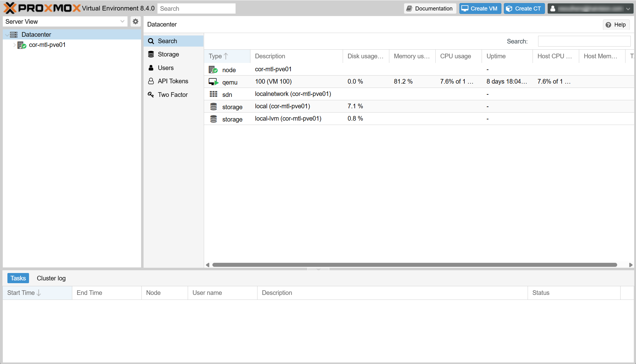The height and width of the screenshot is (364, 636).
Task: Click the storage icon for local-lvm row
Action: 213,119
